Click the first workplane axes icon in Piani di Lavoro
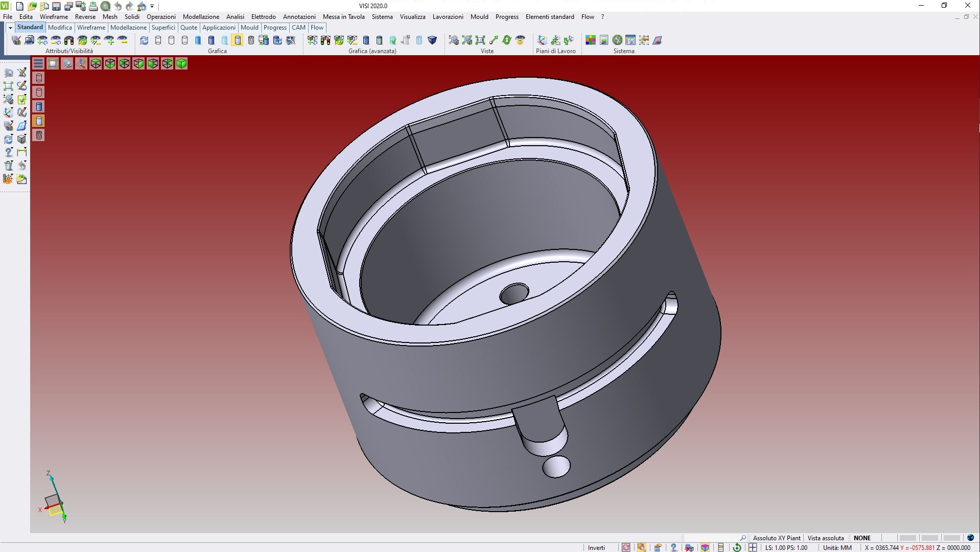 pyautogui.click(x=542, y=40)
